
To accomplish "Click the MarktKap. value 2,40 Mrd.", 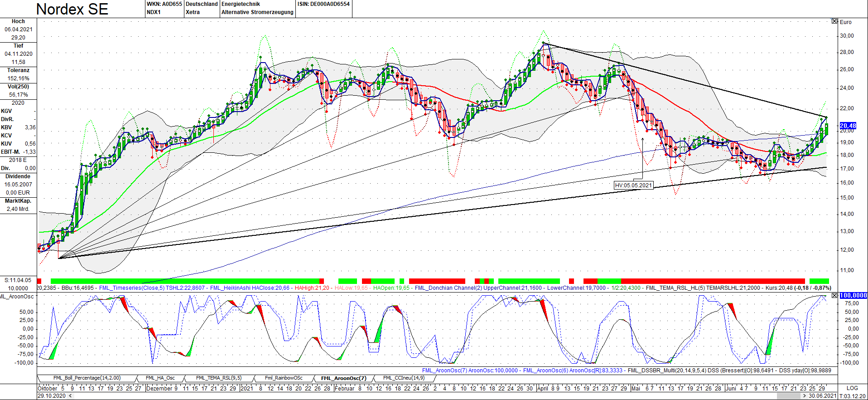I will [x=19, y=209].
